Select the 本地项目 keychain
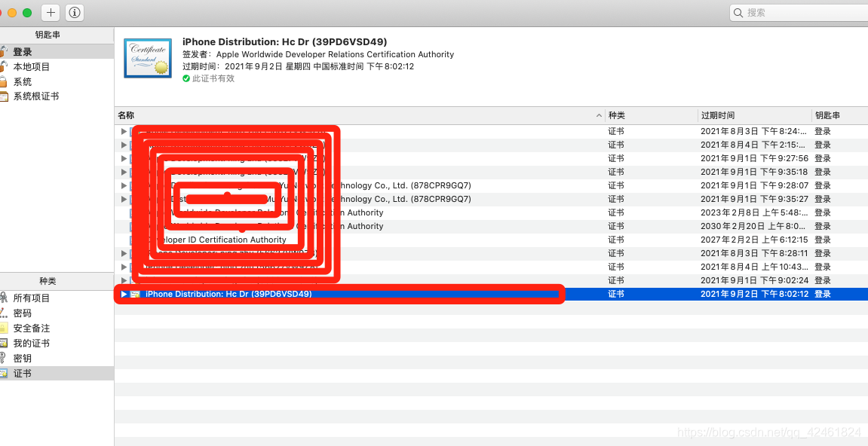The image size is (868, 446). [x=57, y=67]
